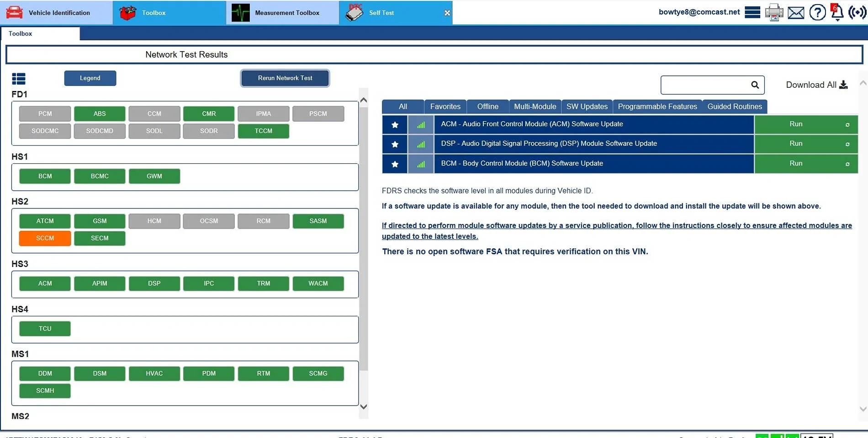Click the wireless connection status icon

(x=857, y=12)
